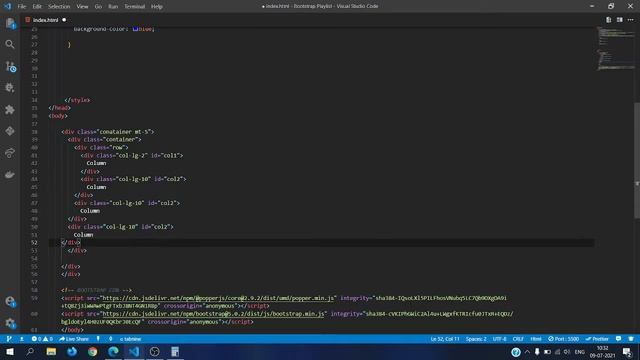Open the View menu
The height and width of the screenshot is (360, 640).
(82, 7)
